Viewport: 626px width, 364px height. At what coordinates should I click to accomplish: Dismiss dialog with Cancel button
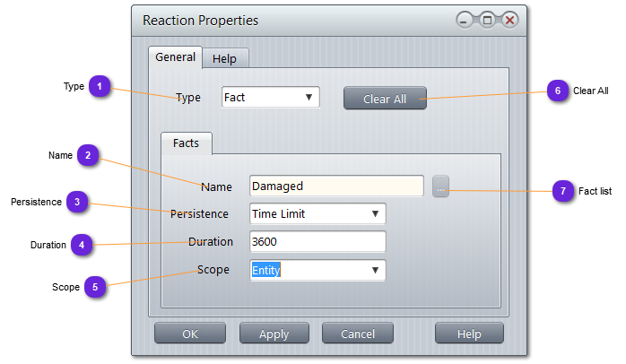357,334
